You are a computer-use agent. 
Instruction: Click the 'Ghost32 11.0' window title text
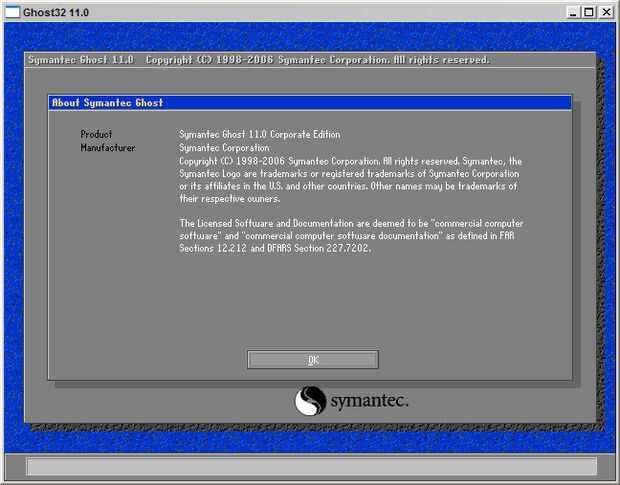click(x=56, y=12)
